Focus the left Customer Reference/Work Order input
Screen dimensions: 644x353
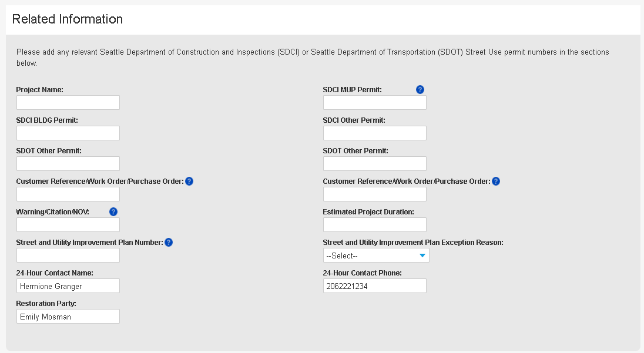pyautogui.click(x=68, y=194)
